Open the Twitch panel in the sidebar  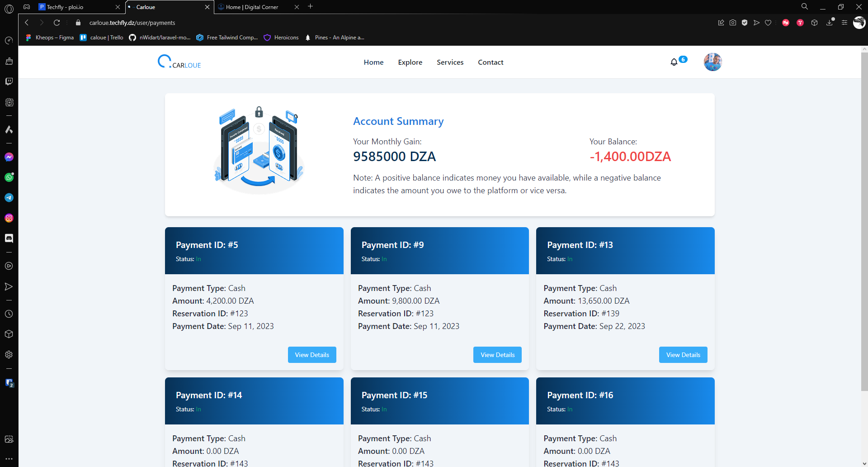tap(9, 81)
